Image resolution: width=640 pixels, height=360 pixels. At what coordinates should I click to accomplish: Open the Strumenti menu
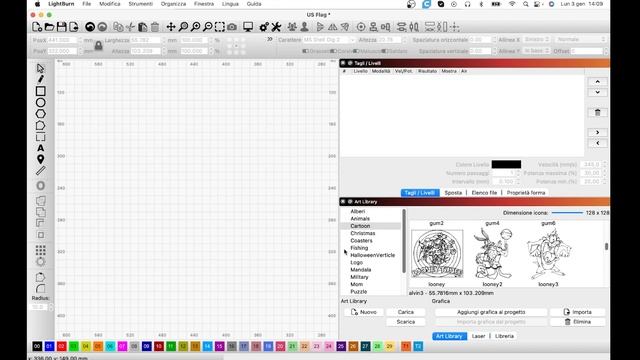coord(140,4)
